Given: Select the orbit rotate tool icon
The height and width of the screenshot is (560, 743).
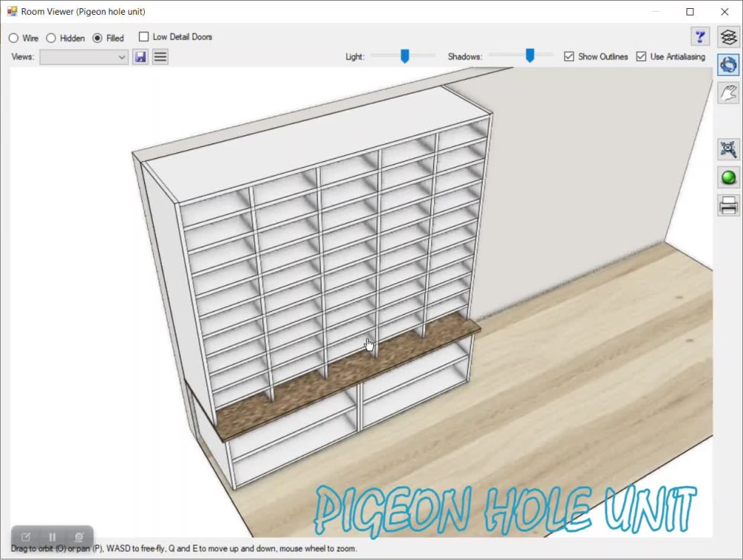Looking at the screenshot, I should (728, 65).
